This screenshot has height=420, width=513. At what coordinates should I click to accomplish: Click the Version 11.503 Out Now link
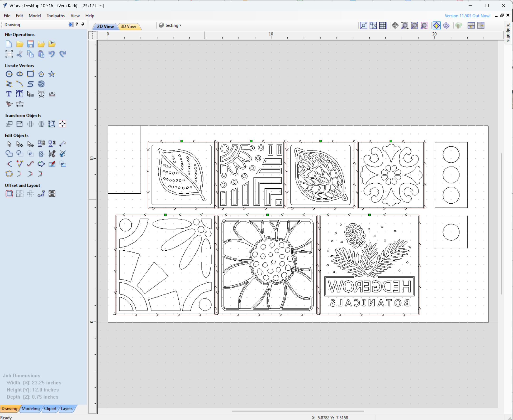pos(467,16)
